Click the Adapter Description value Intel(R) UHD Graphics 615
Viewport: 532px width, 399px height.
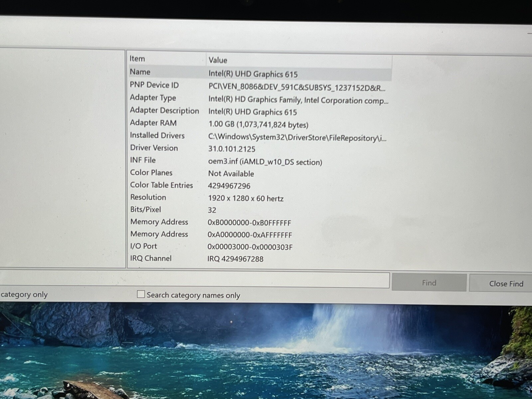pyautogui.click(x=253, y=112)
